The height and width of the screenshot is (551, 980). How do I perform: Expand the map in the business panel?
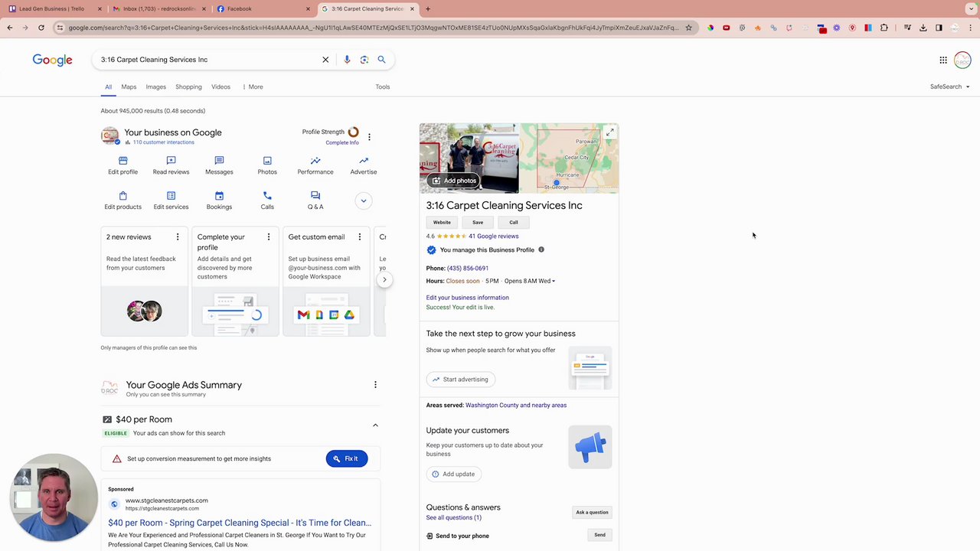point(609,132)
